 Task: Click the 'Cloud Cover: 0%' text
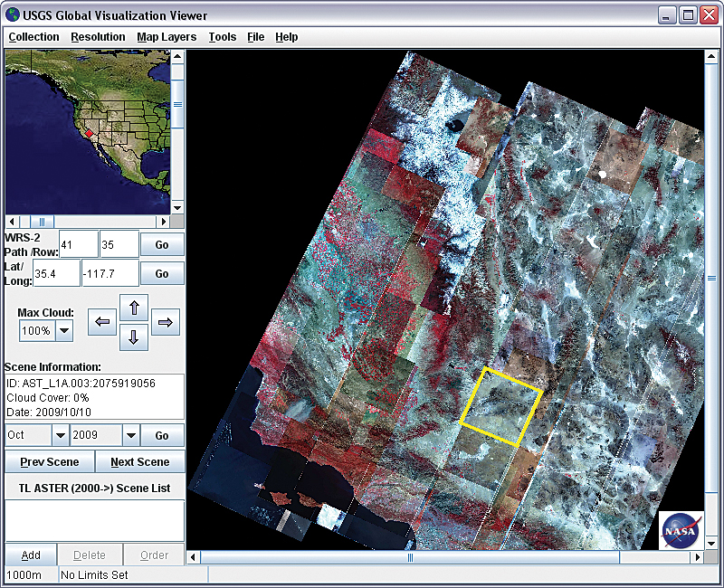tap(48, 397)
